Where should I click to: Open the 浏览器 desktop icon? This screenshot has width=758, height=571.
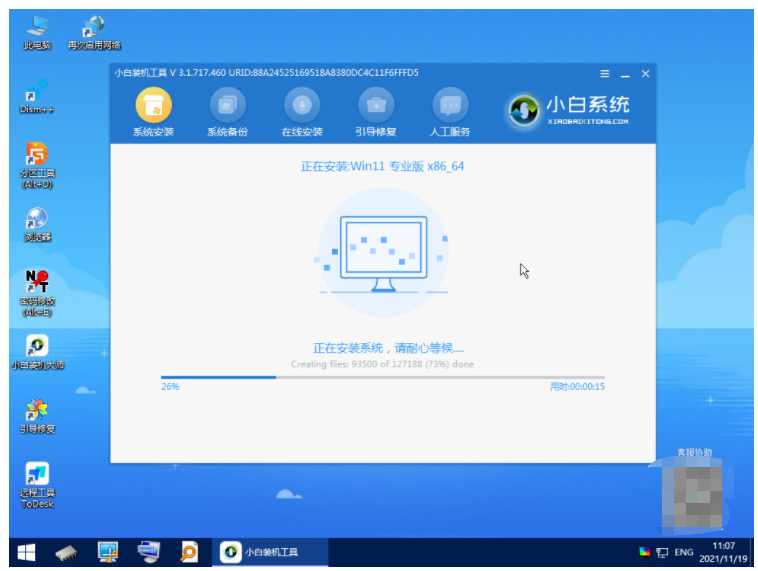(37, 224)
